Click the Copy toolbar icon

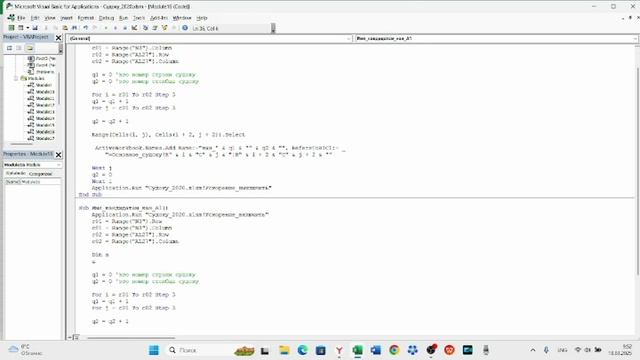point(56,28)
